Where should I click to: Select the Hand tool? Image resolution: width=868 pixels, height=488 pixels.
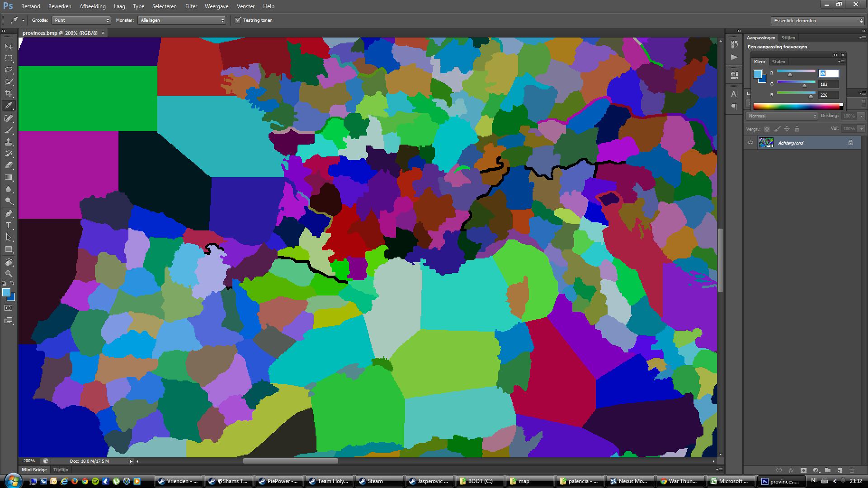(x=9, y=262)
